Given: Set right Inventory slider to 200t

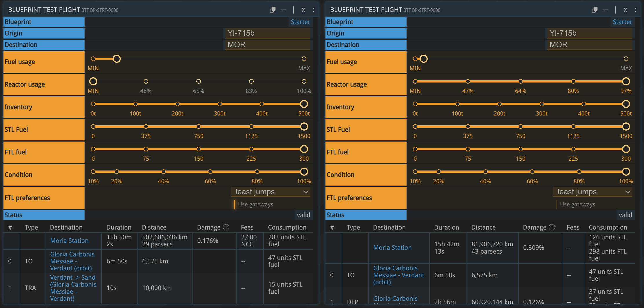Looking at the screenshot, I should pos(500,104).
